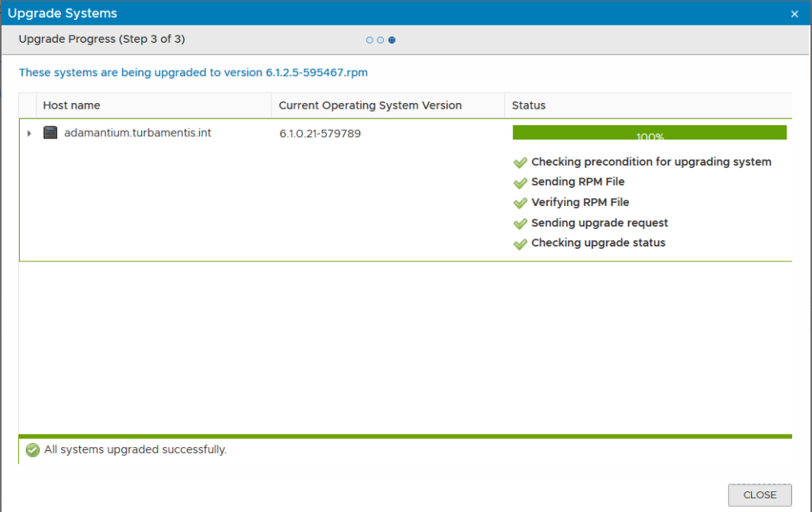Viewport: 812px width, 512px height.
Task: Select the green checkmark for Checking precondition
Action: coord(520,162)
